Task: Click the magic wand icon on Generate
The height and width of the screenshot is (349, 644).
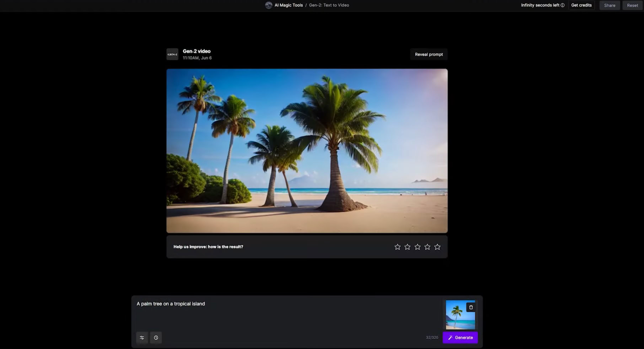Action: (x=450, y=337)
